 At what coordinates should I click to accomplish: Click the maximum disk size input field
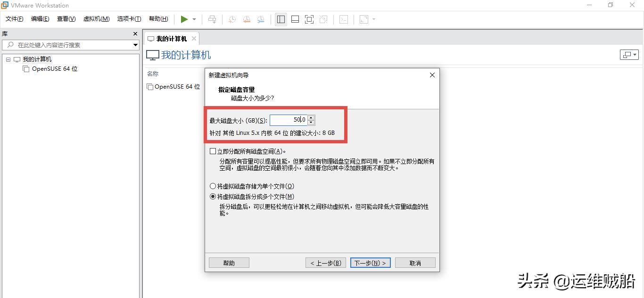pyautogui.click(x=288, y=120)
